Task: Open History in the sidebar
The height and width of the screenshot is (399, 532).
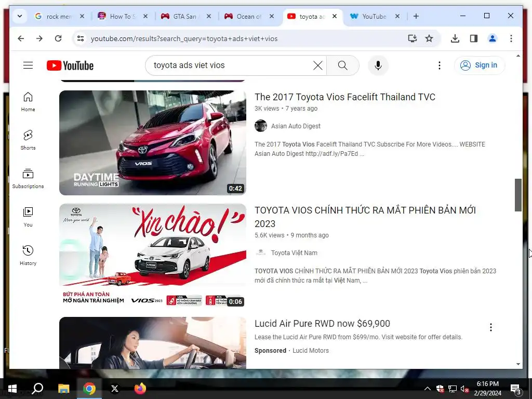Action: 28,256
